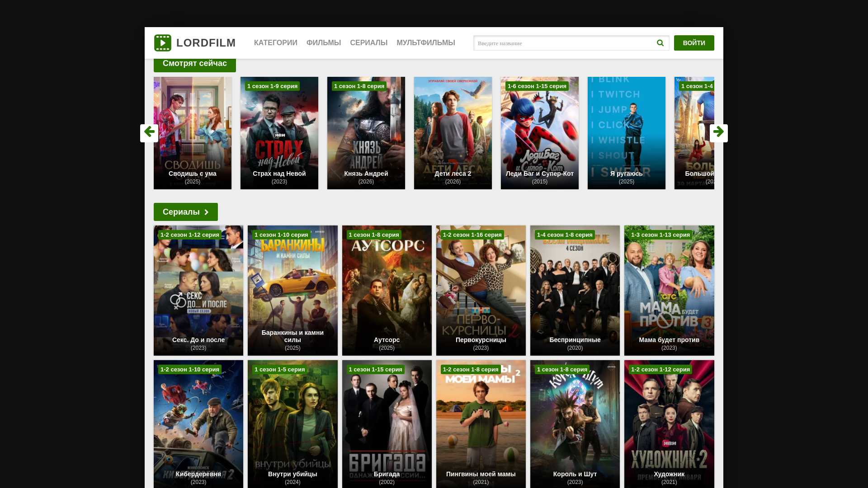The height and width of the screenshot is (488, 868).
Task: Open the Сериалы navigation item
Action: click(369, 43)
